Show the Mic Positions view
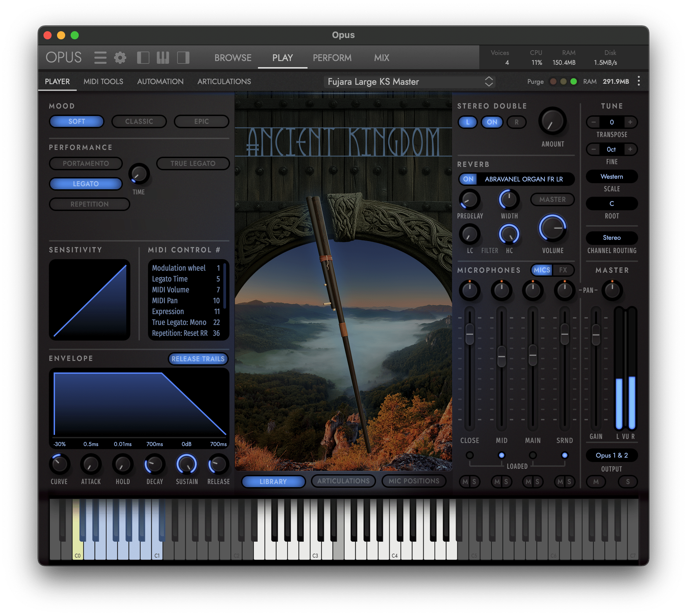Image resolution: width=687 pixels, height=616 pixels. point(414,481)
